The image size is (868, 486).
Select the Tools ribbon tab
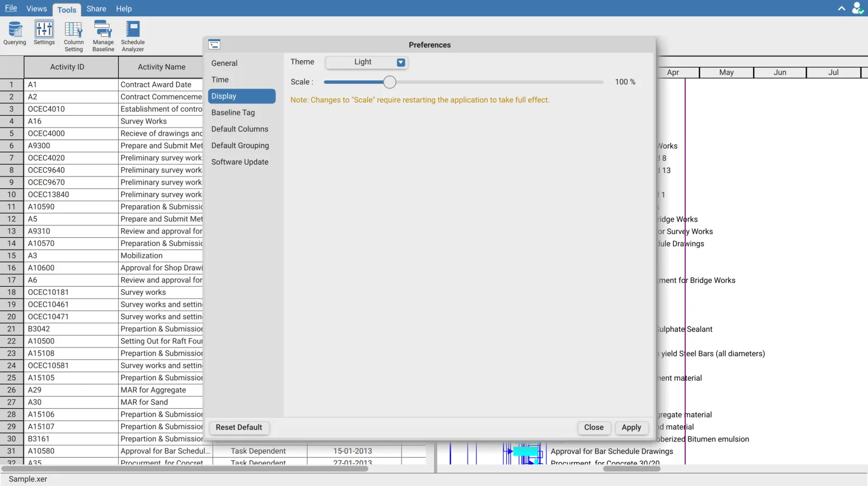point(67,10)
